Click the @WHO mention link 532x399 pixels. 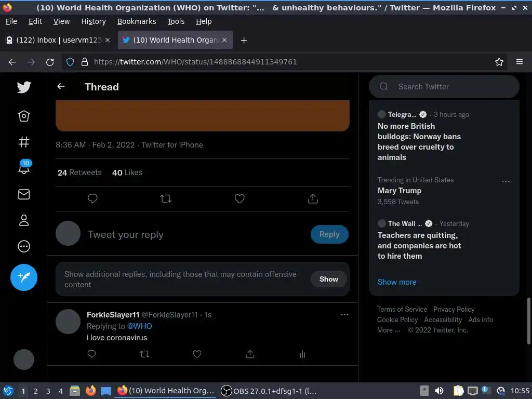(139, 326)
